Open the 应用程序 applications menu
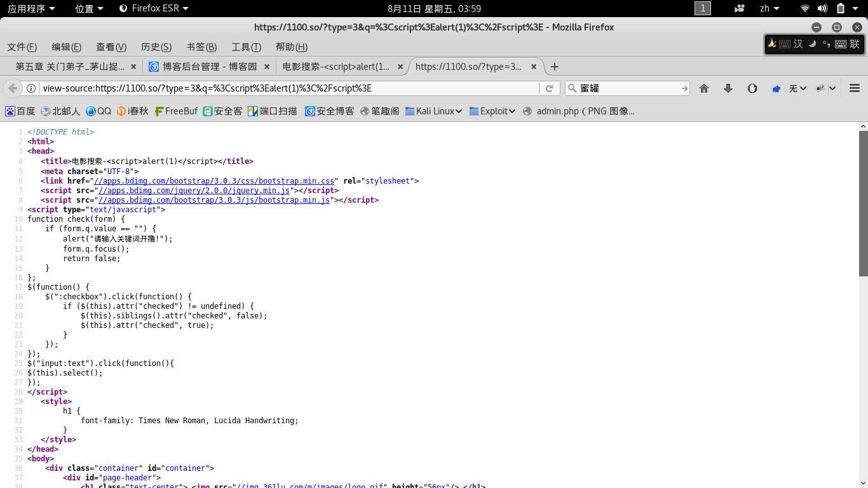Viewport: 868px width, 488px height. 31,8
